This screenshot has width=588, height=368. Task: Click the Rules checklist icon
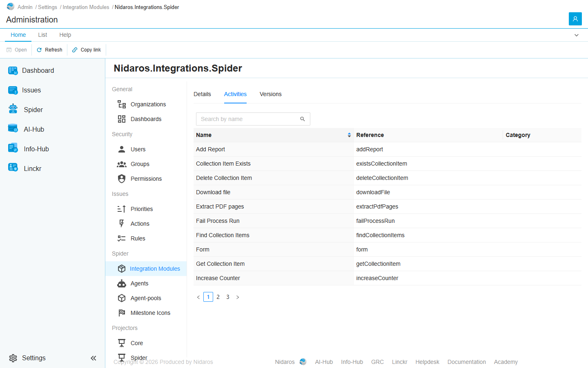point(122,238)
